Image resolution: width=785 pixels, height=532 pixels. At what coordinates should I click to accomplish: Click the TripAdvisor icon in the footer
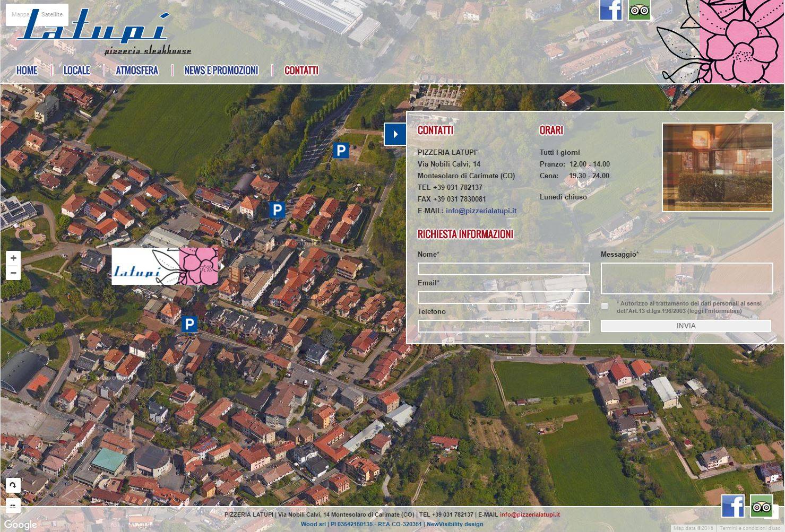(762, 506)
